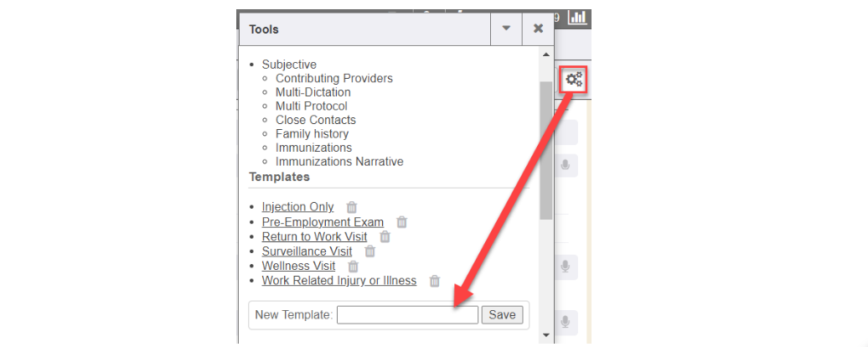Load the Return to Work Visit template
The height and width of the screenshot is (347, 868).
[314, 237]
